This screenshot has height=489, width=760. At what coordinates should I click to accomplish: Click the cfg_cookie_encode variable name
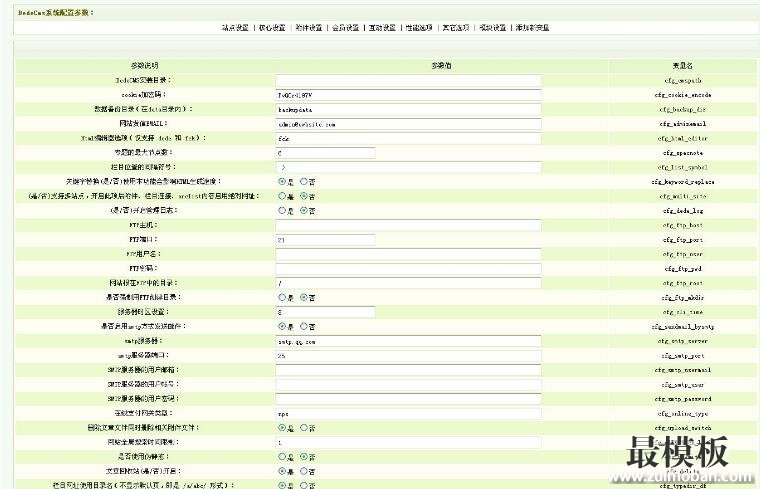click(x=683, y=95)
